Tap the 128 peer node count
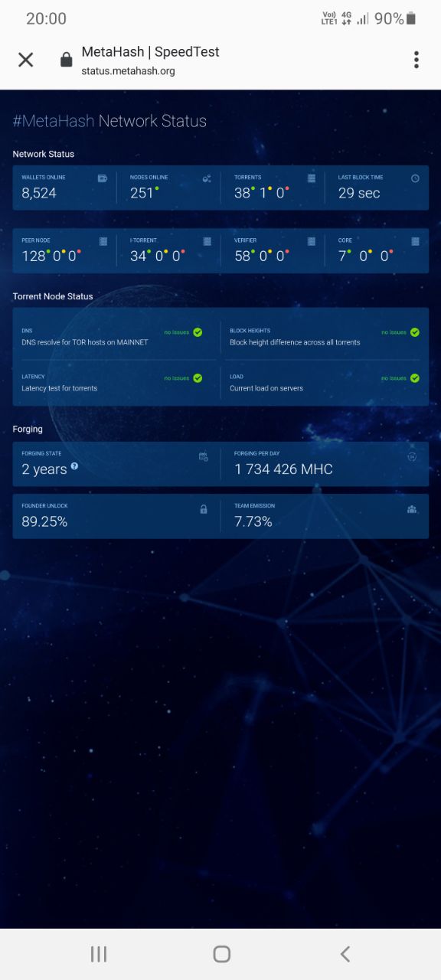The image size is (441, 980). point(34,256)
